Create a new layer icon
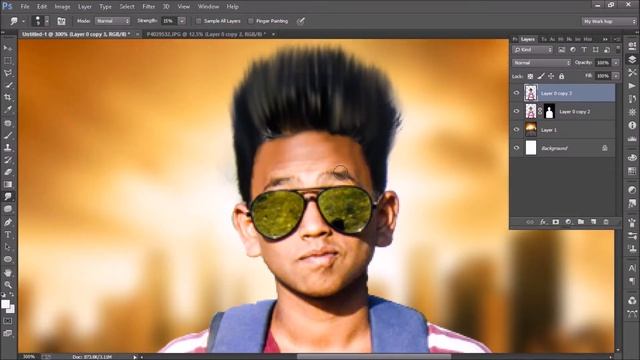Viewport: 640px width, 360px height. (593, 222)
